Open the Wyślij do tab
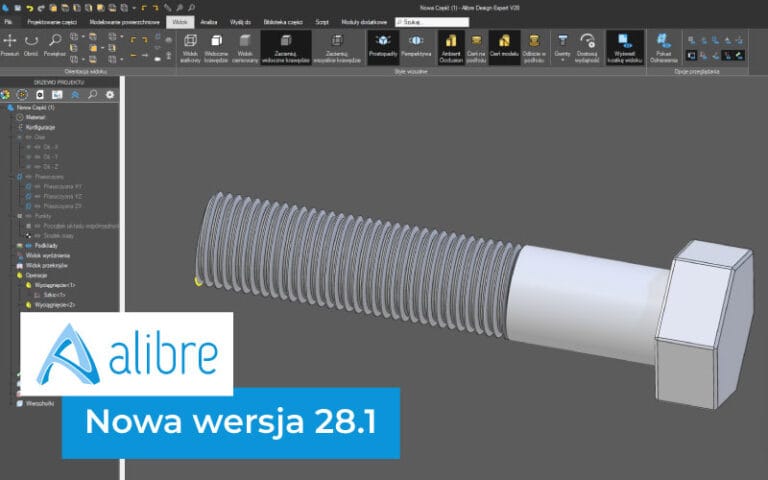Screen dimensions: 768x480 click(240, 22)
